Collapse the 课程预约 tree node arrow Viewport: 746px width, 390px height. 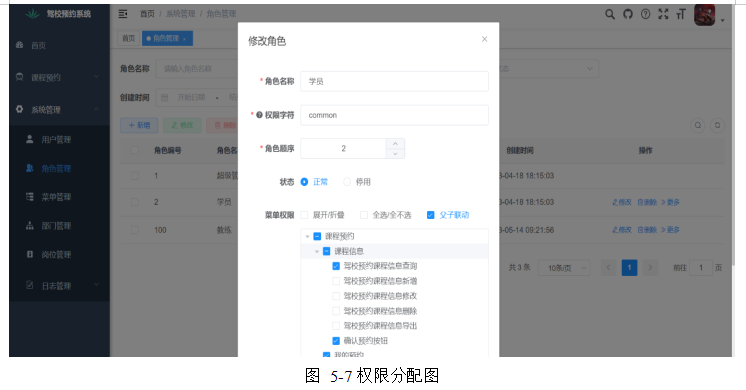(x=307, y=236)
